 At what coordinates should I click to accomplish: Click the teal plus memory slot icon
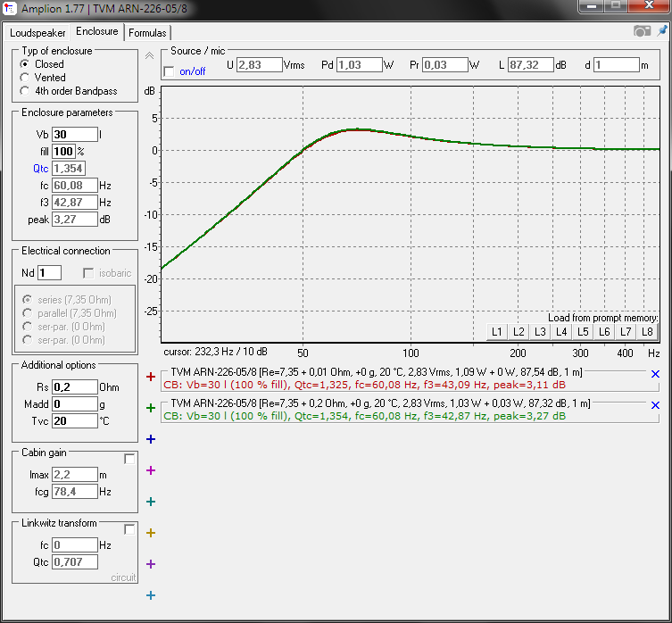click(x=151, y=502)
